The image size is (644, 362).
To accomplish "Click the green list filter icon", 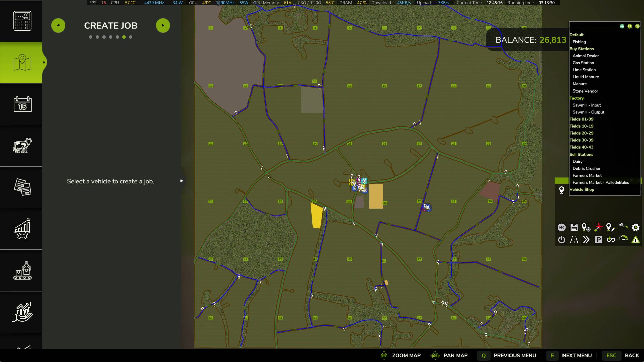I will tap(637, 26).
